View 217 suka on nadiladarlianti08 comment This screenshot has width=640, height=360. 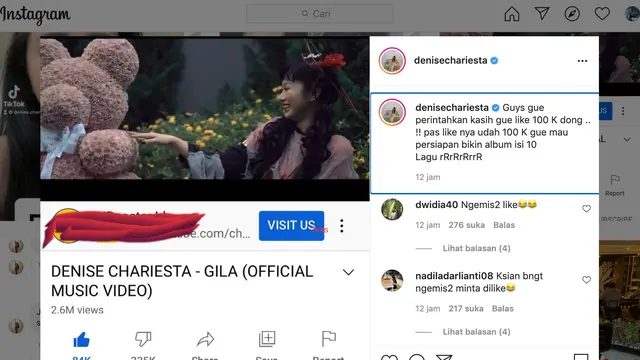pyautogui.click(x=466, y=309)
